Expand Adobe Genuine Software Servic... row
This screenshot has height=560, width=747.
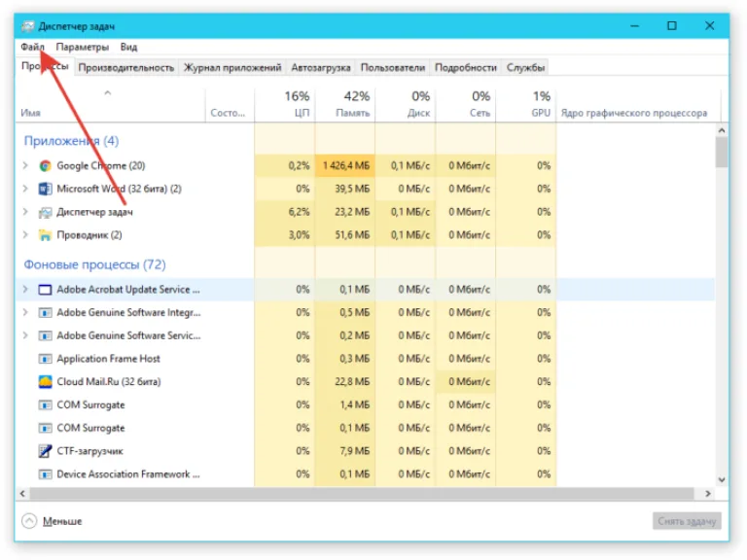(x=25, y=335)
